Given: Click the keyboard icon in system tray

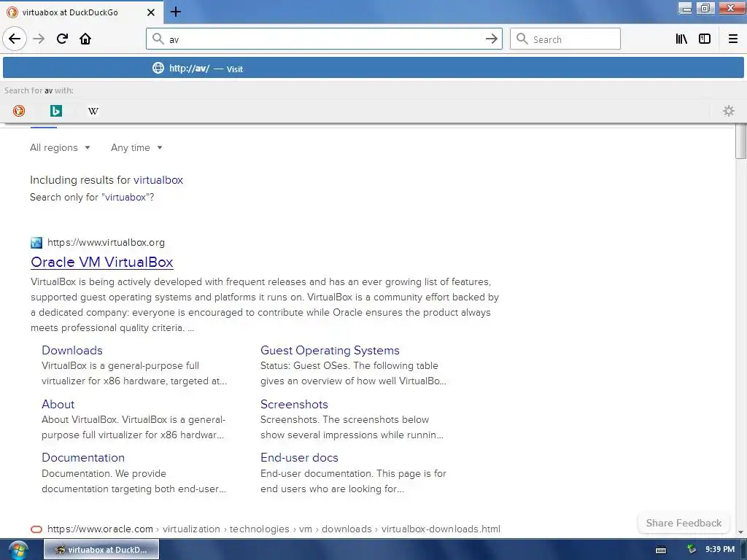Looking at the screenshot, I should pyautogui.click(x=661, y=550).
